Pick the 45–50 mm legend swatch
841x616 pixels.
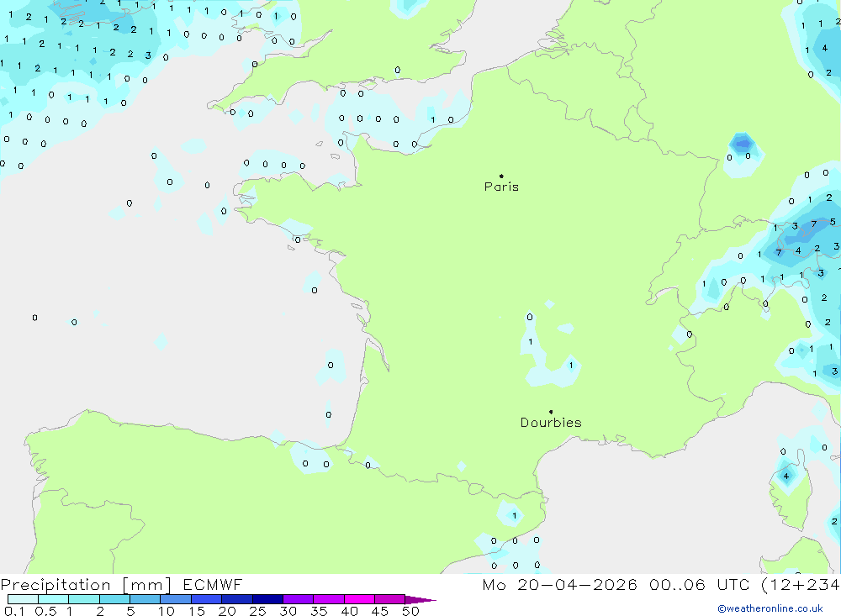[x=389, y=599]
